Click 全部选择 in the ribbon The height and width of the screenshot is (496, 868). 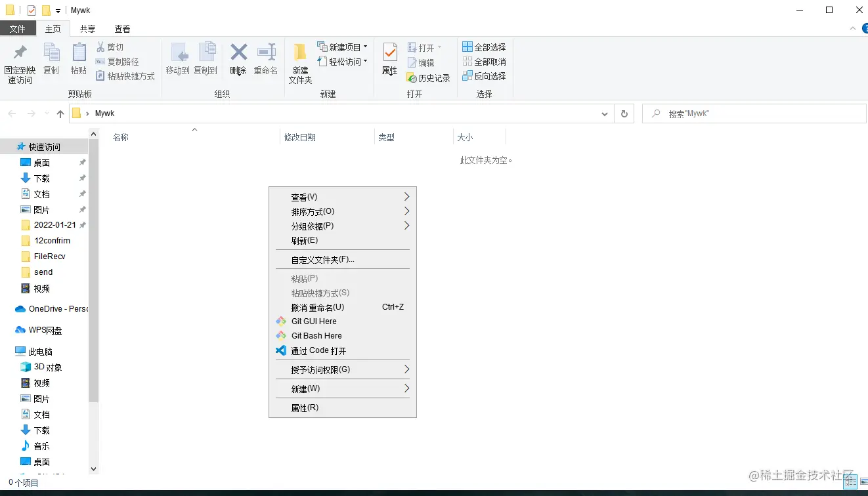coord(485,47)
